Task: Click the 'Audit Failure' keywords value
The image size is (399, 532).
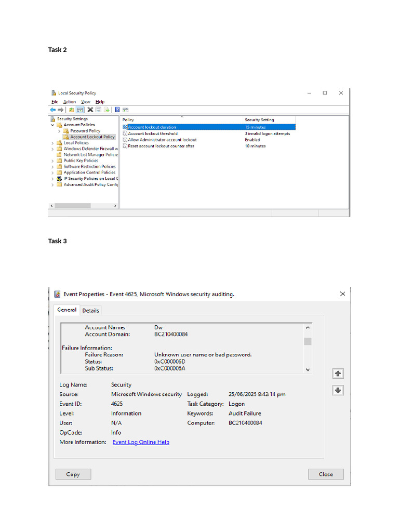Action: coord(245,413)
